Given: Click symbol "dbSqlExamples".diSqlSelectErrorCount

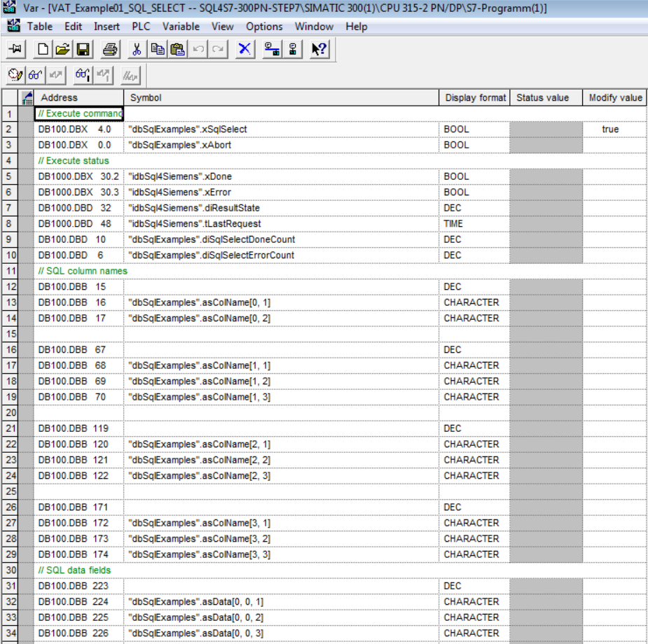Looking at the screenshot, I should point(211,255).
